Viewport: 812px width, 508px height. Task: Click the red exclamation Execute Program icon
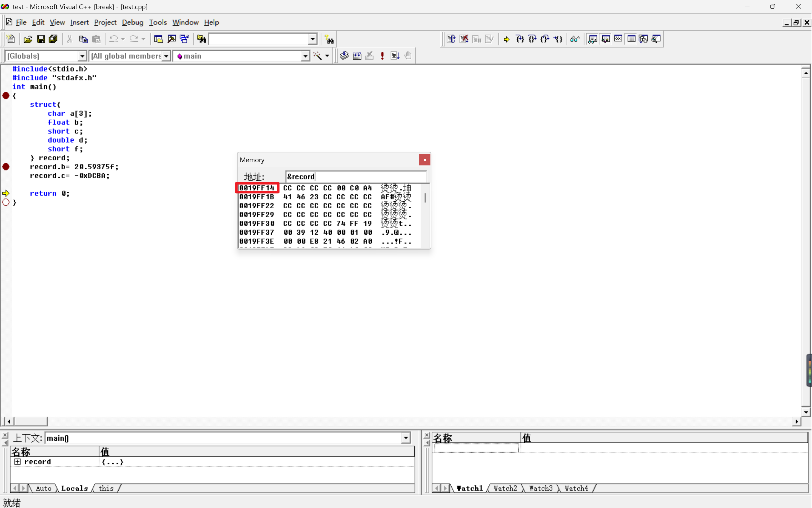[383, 56]
